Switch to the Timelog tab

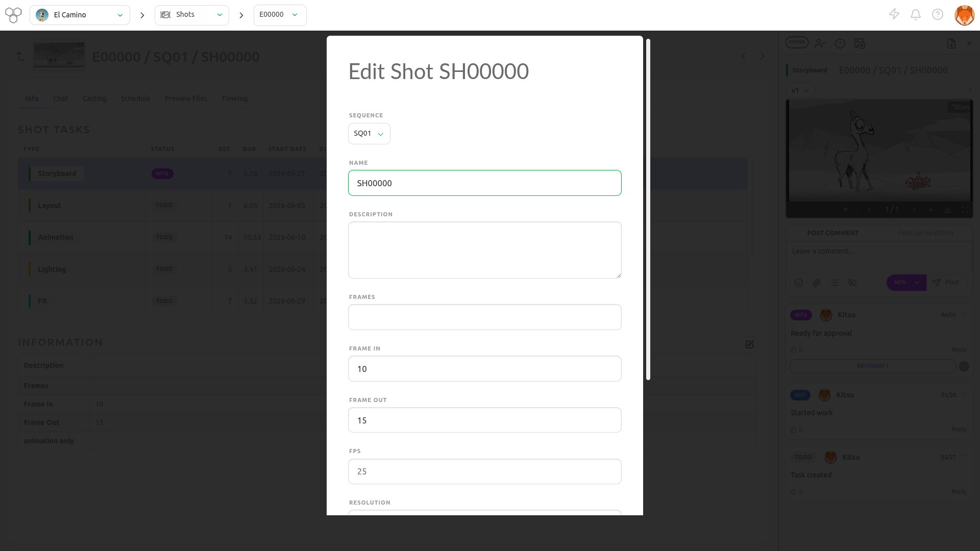tap(234, 98)
